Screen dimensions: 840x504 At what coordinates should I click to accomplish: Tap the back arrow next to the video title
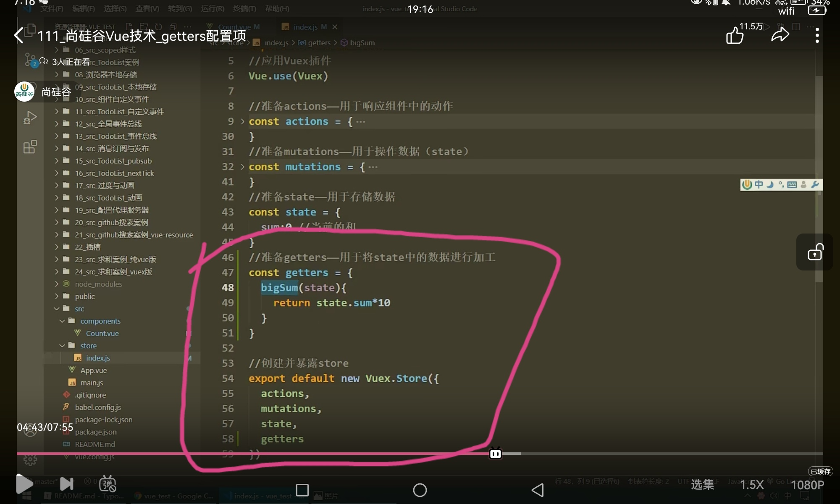(19, 35)
